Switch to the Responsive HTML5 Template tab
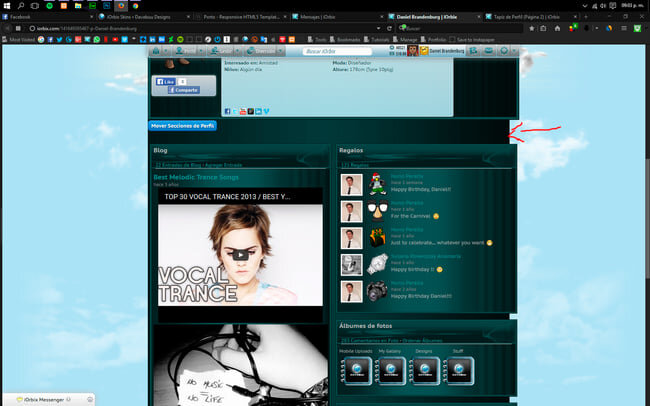Screen dimensions: 650x406 tap(241, 17)
